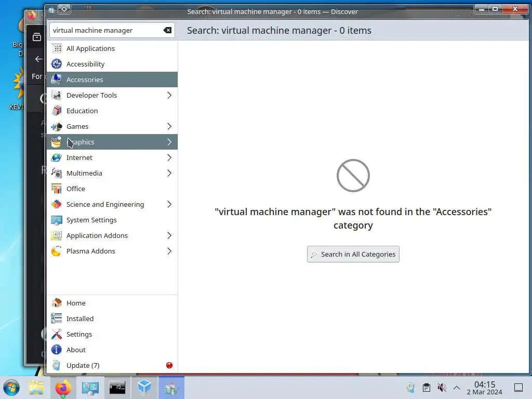532x399 pixels.
Task: Click the Multimedia speaker icon
Action: coord(57,174)
